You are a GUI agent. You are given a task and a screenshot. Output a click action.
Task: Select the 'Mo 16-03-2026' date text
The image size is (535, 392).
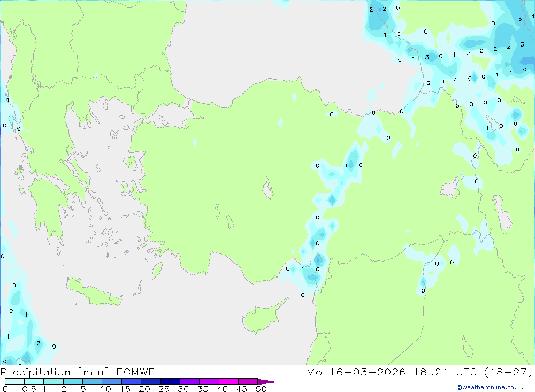tap(356, 372)
